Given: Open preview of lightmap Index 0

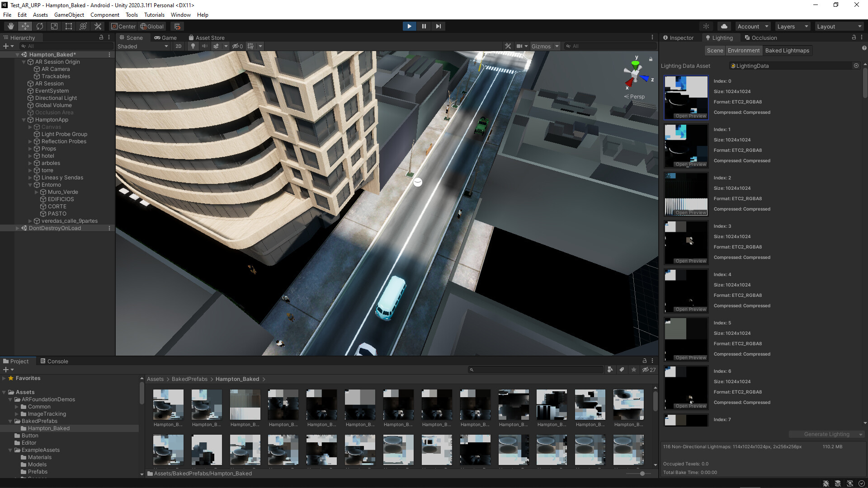Looking at the screenshot, I should pos(690,116).
